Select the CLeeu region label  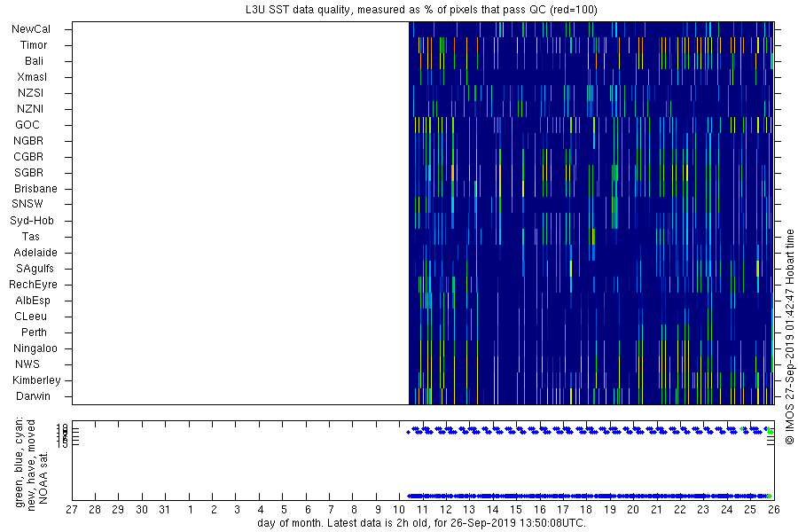tap(30, 317)
